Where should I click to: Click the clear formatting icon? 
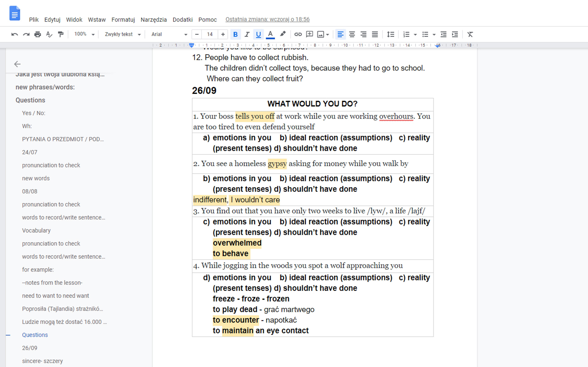[x=470, y=34]
